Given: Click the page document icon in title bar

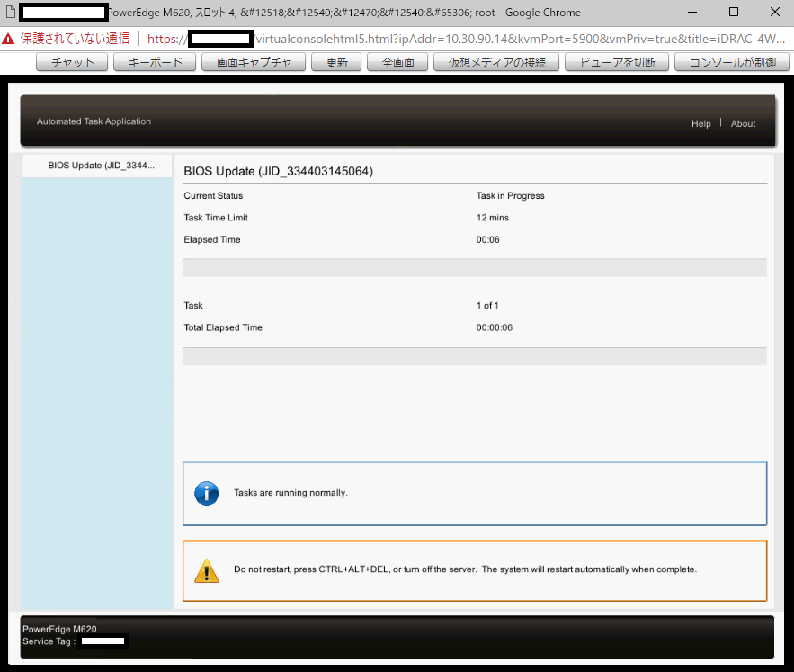Looking at the screenshot, I should pos(10,13).
